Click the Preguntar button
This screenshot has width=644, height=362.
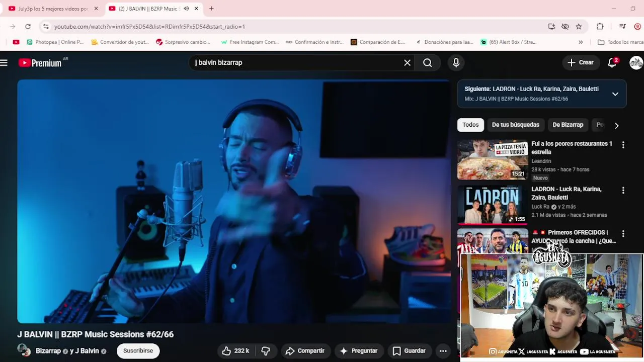click(x=359, y=351)
